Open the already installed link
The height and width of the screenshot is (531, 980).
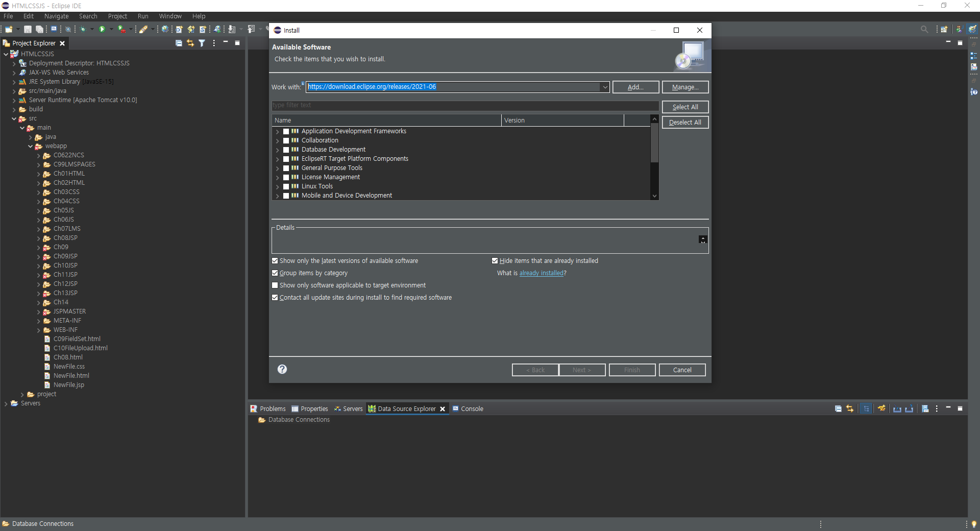point(541,273)
